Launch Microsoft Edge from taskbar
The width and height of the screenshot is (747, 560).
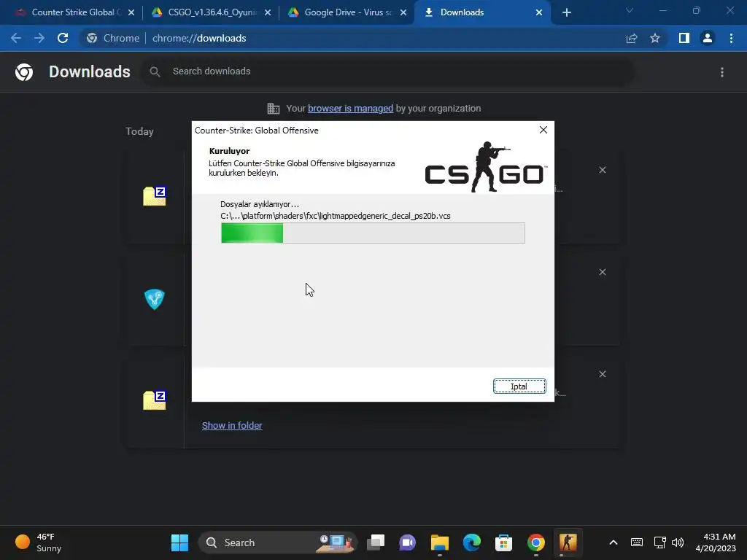coord(472,542)
